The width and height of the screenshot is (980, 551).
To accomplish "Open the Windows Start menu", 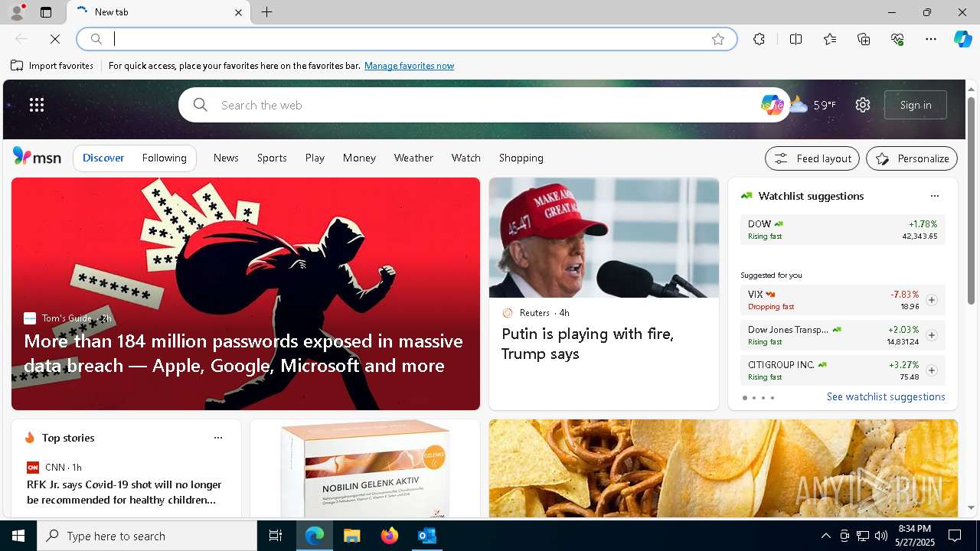I will coord(18,536).
